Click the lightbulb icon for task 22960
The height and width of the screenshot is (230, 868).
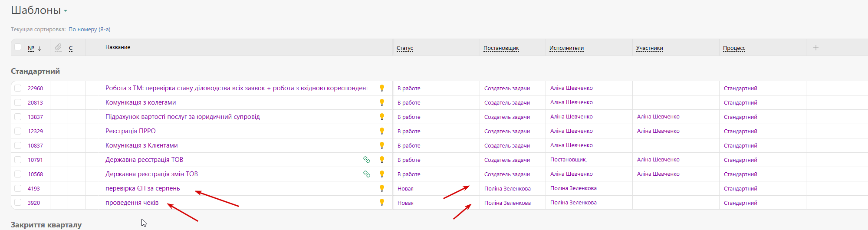click(x=382, y=88)
